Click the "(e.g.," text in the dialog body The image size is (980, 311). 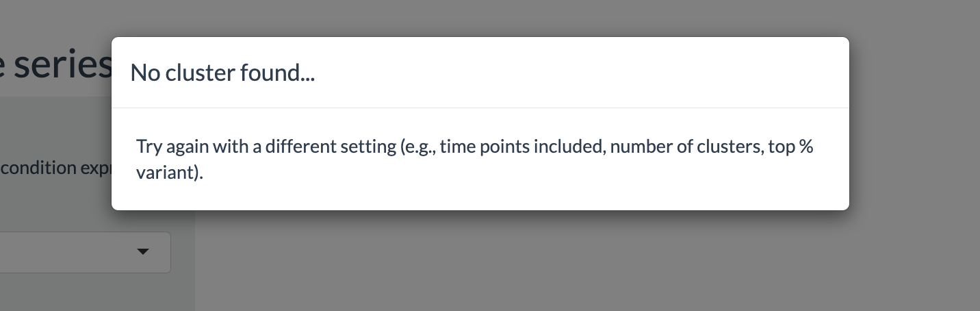click(x=418, y=147)
